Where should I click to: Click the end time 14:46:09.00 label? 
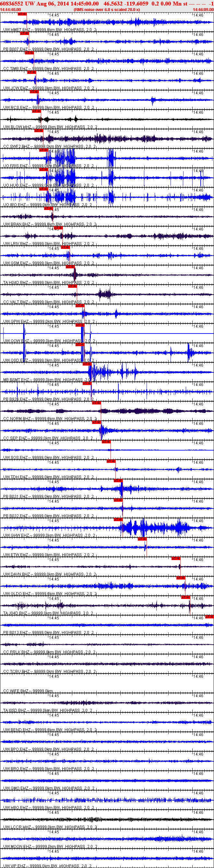tap(203, 10)
